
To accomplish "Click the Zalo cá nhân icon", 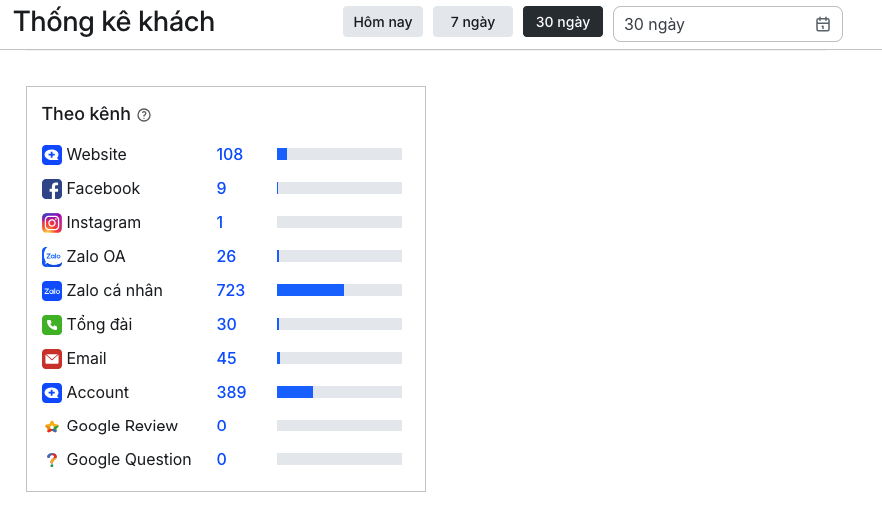I will (x=52, y=291).
